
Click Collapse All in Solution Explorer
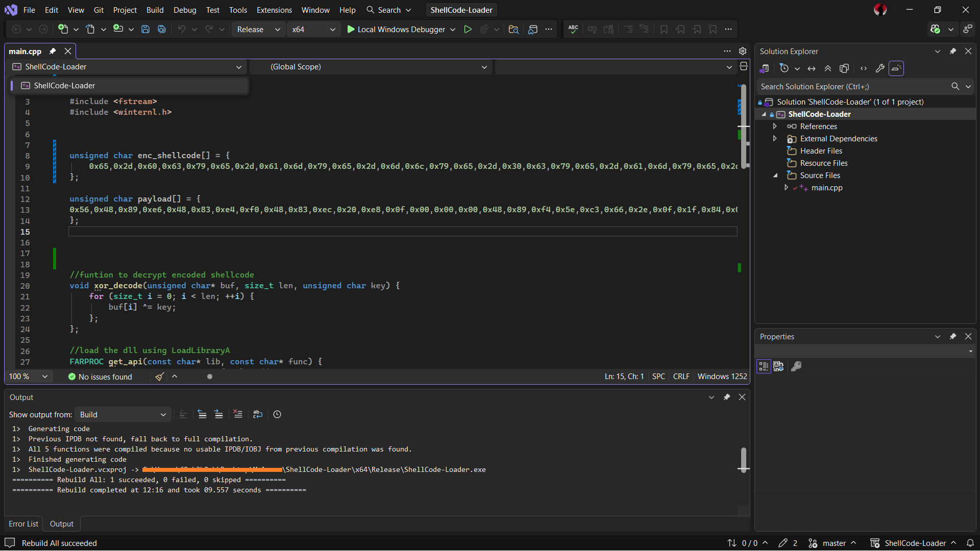828,68
